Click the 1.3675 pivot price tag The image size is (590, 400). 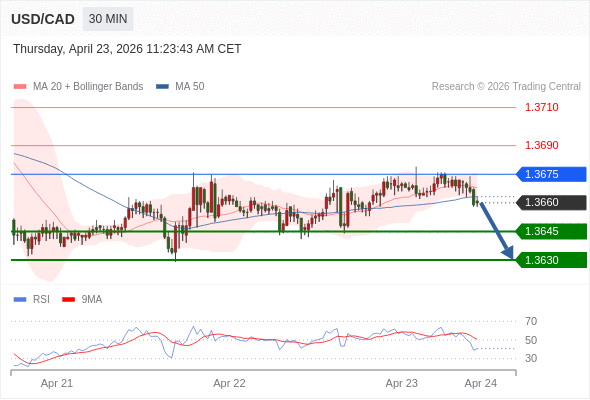551,174
